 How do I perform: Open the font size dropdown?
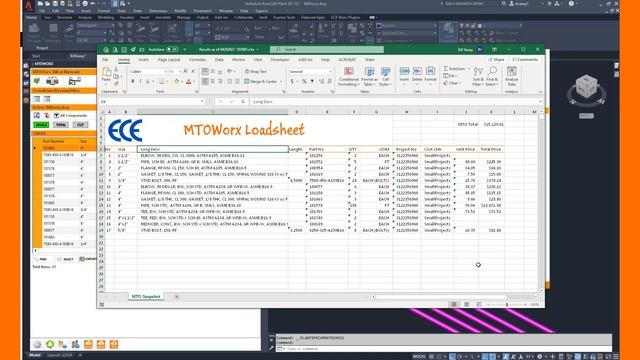click(179, 71)
